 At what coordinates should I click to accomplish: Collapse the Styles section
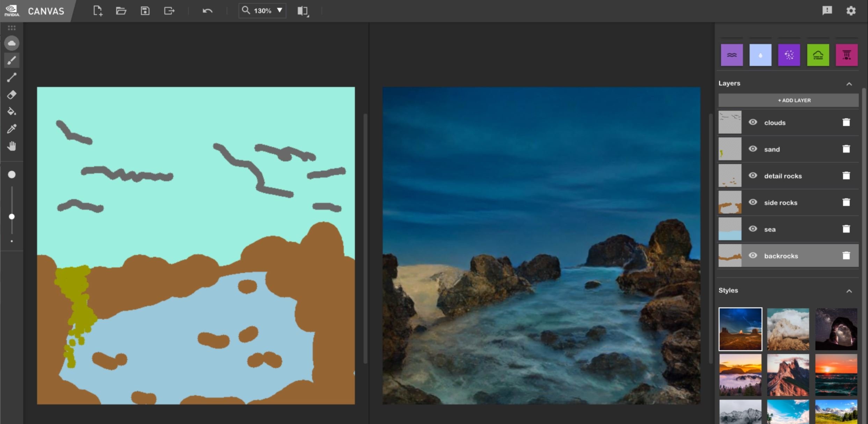coord(849,291)
